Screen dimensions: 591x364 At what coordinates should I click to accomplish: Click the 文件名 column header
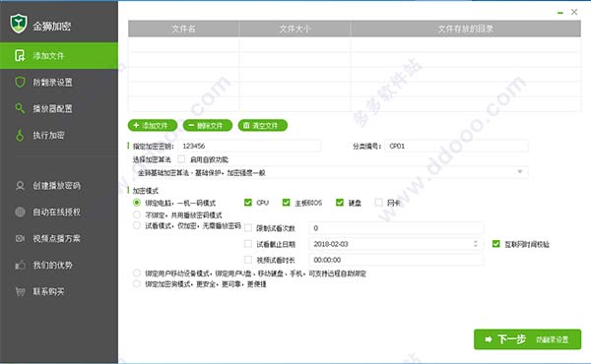183,29
